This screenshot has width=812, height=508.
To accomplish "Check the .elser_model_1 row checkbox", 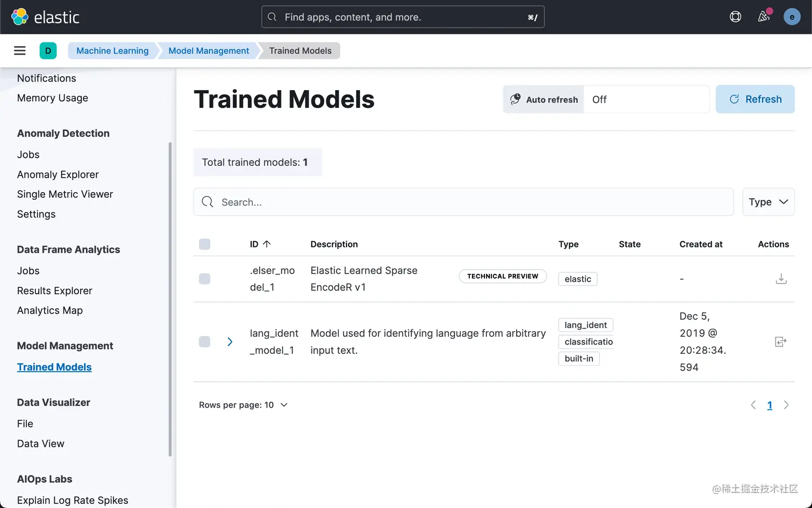I will (205, 279).
